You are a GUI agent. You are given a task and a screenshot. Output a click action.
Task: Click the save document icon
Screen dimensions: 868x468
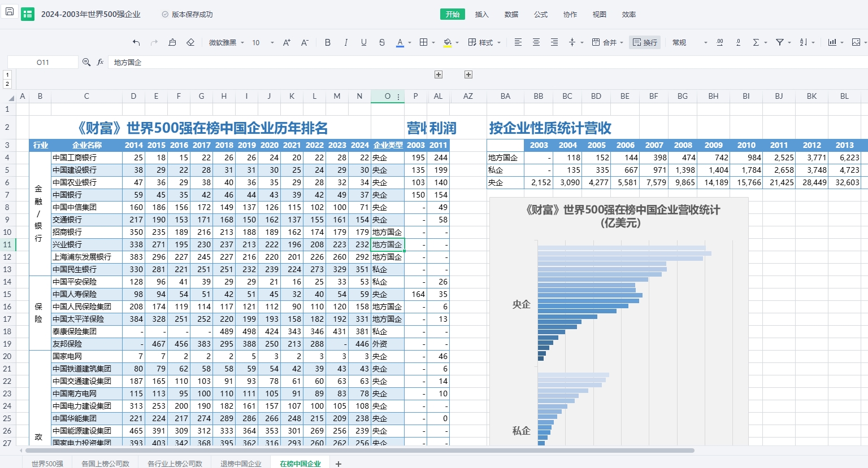(x=10, y=12)
